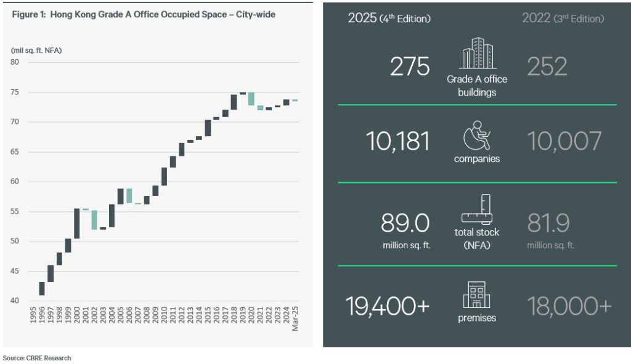Select the faded 81.9 total stock value
The width and height of the screenshot is (631, 364).
coord(548,223)
